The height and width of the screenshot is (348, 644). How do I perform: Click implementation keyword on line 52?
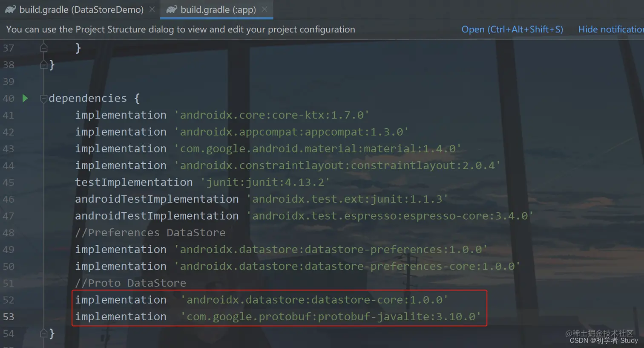coord(121,300)
